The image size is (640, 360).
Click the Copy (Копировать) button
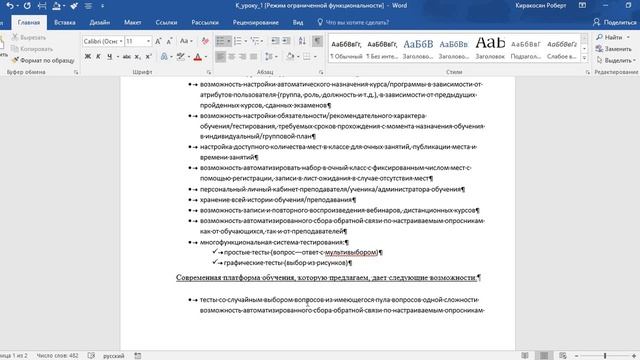pos(32,49)
